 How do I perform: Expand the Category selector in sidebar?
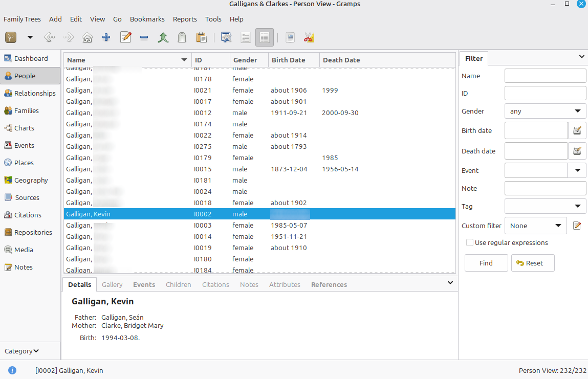[22, 351]
